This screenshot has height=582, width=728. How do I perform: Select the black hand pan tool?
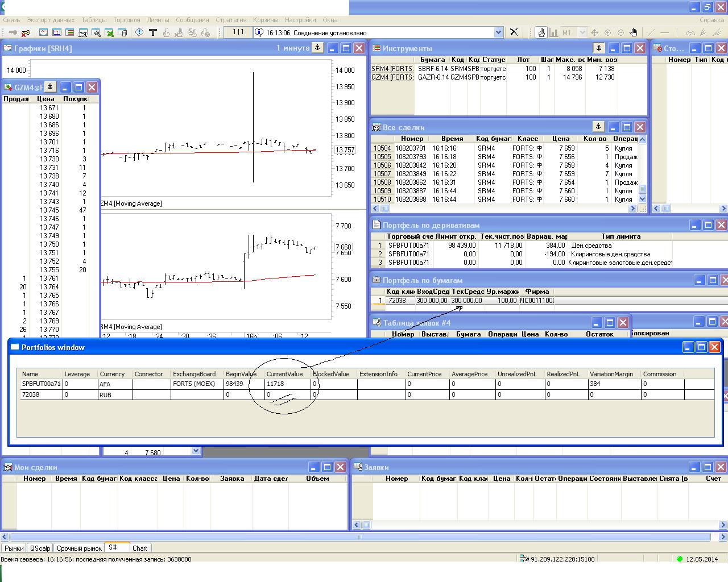[634, 32]
